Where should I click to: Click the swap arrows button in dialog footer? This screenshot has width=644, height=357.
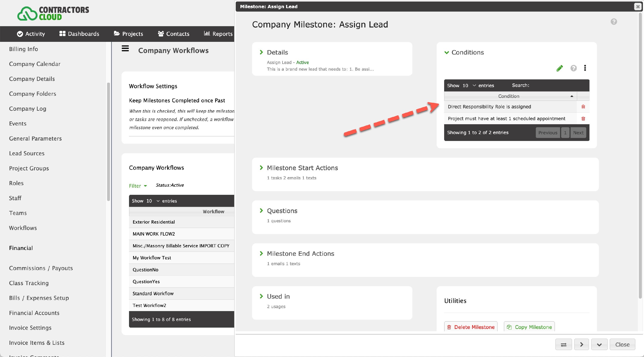click(563, 345)
